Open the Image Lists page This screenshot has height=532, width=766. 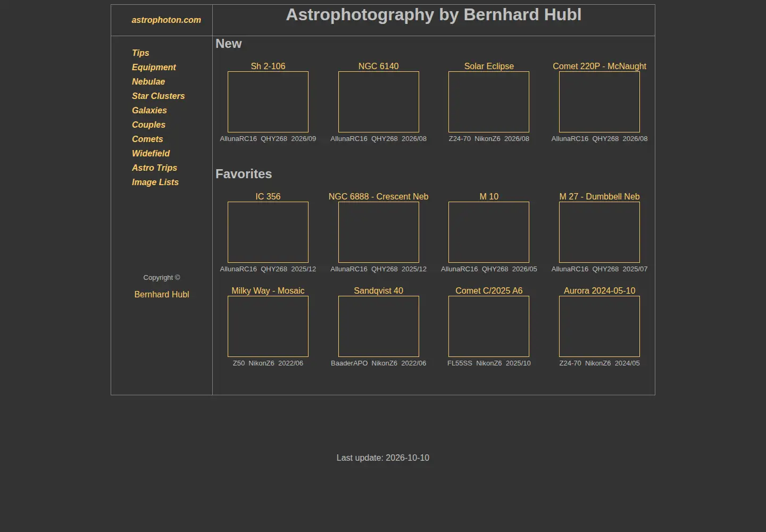(x=155, y=182)
